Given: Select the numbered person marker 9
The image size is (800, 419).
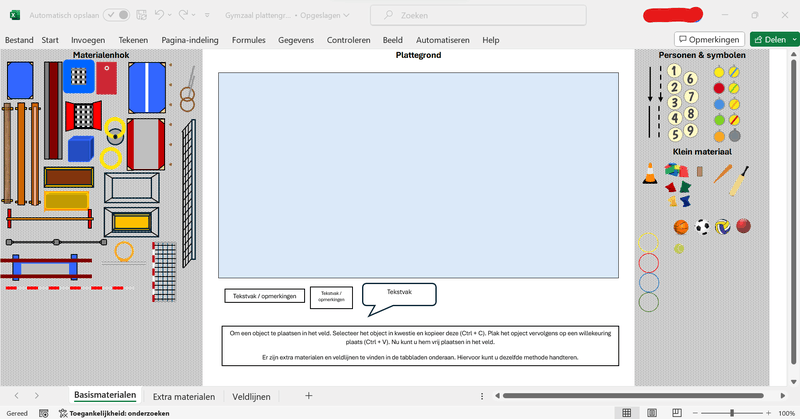Looking at the screenshot, I should click(690, 131).
